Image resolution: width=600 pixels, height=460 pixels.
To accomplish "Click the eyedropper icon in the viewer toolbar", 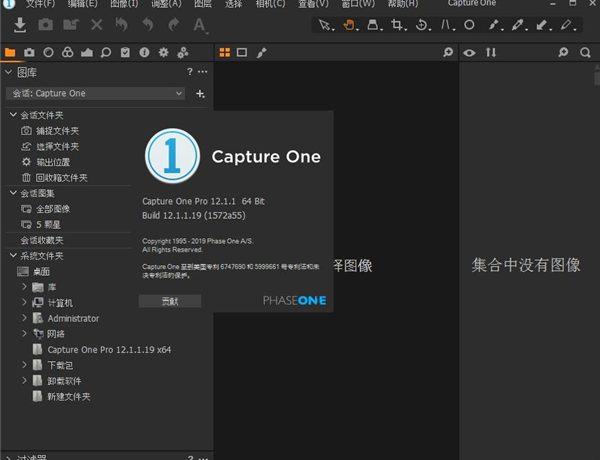I will (262, 52).
